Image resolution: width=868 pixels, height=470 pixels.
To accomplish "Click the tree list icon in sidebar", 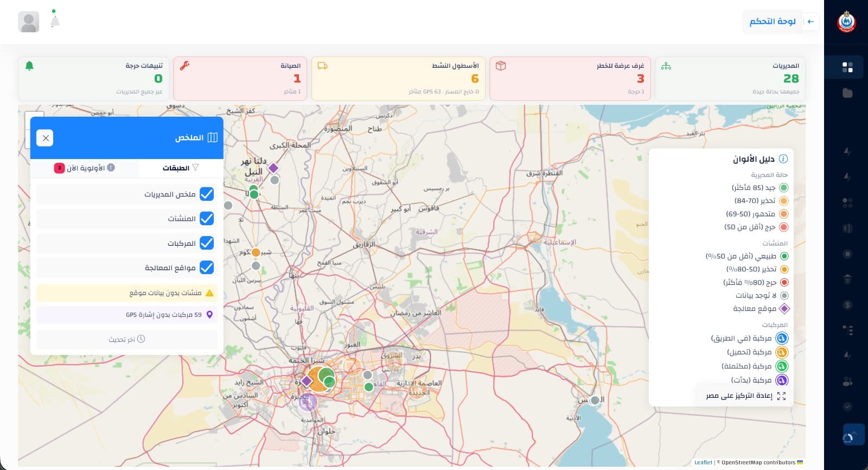I will (847, 330).
